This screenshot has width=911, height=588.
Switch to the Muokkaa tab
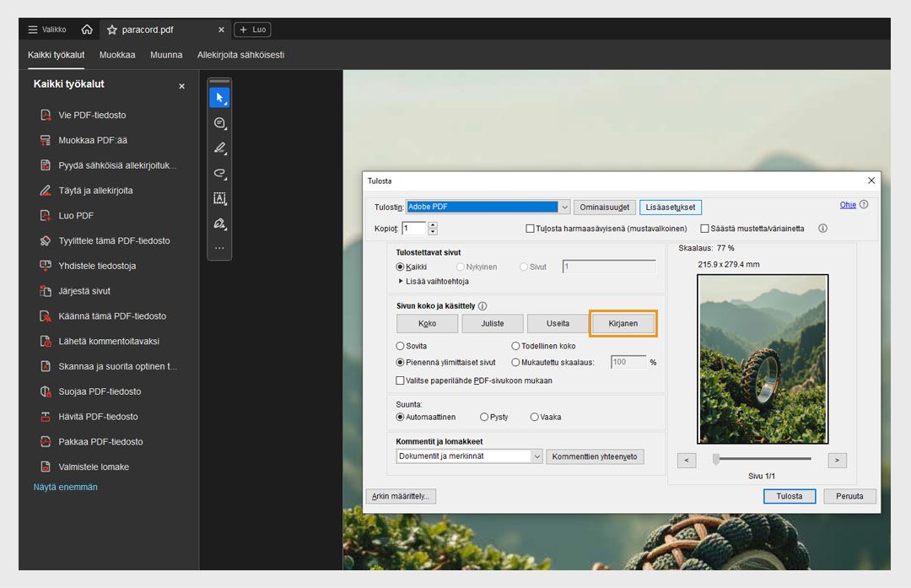tap(117, 55)
